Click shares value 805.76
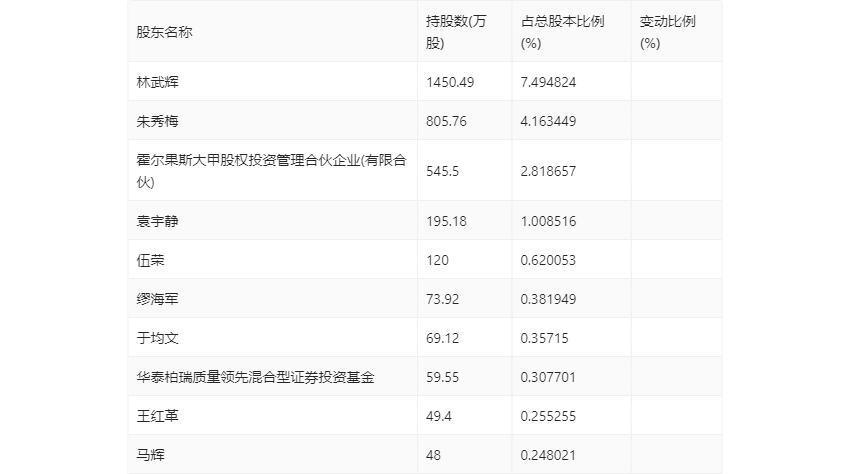The width and height of the screenshot is (850, 474). point(446,121)
